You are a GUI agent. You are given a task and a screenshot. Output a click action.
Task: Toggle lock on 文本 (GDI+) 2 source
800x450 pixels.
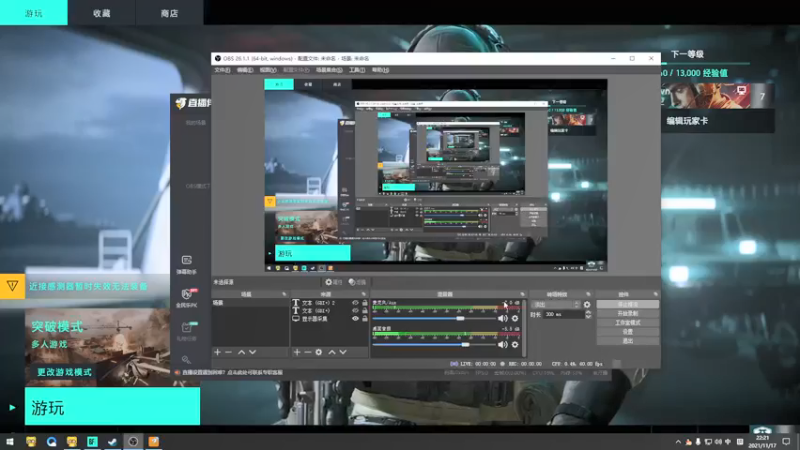pos(365,303)
